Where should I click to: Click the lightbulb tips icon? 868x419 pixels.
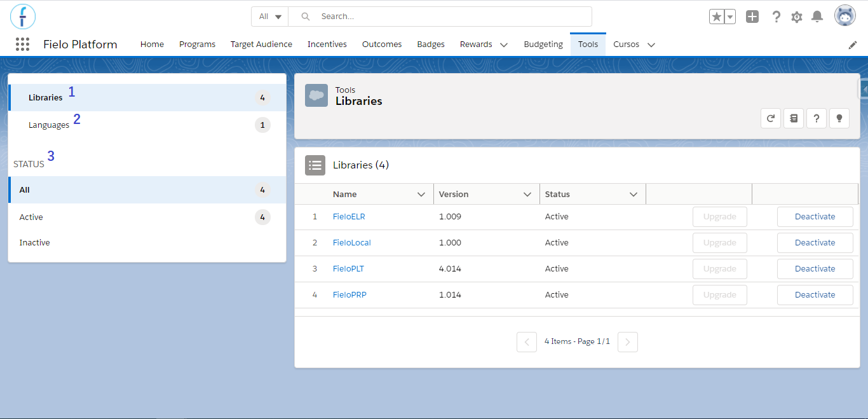[x=839, y=118]
